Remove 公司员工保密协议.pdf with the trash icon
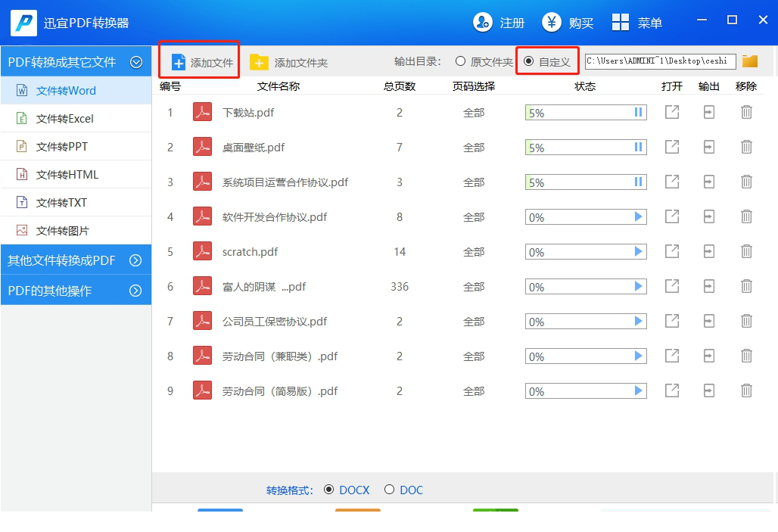778x532 pixels. [746, 321]
